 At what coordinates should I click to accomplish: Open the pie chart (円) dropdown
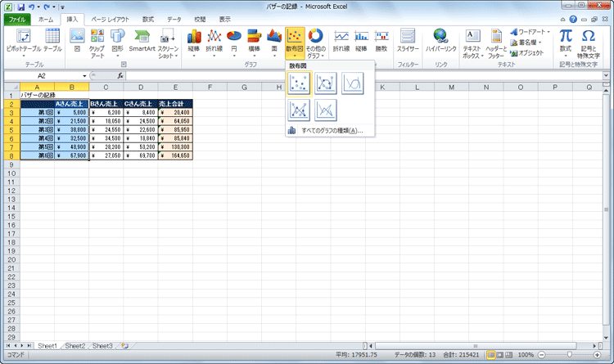click(234, 42)
